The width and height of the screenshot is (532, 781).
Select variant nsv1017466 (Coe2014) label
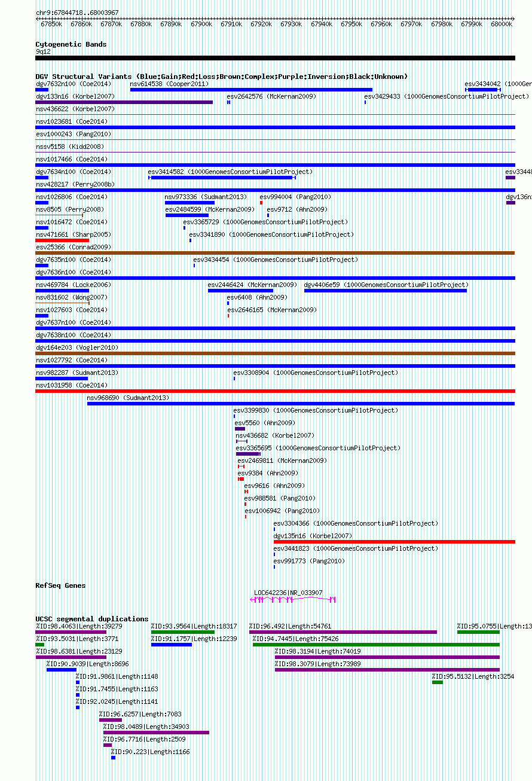(72, 159)
